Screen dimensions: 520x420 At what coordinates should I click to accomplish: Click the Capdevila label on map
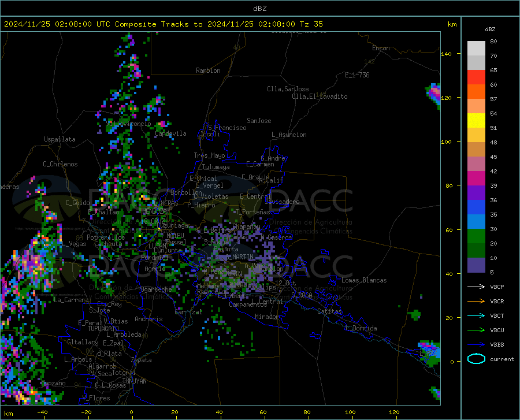click(x=170, y=133)
